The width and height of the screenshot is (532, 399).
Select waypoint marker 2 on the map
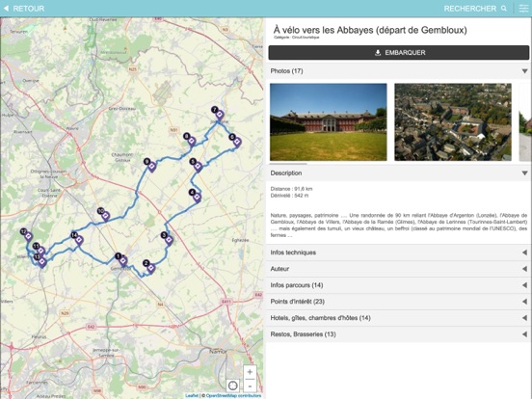click(x=151, y=268)
